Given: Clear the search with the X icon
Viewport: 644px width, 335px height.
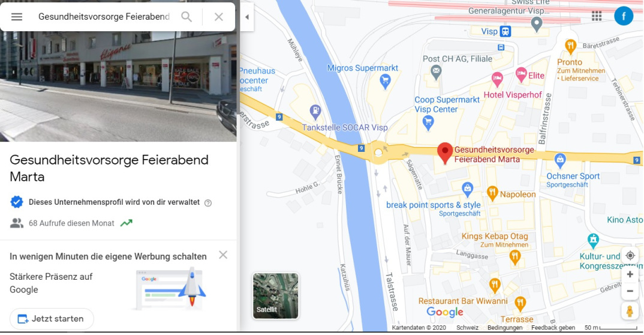Looking at the screenshot, I should click(219, 17).
